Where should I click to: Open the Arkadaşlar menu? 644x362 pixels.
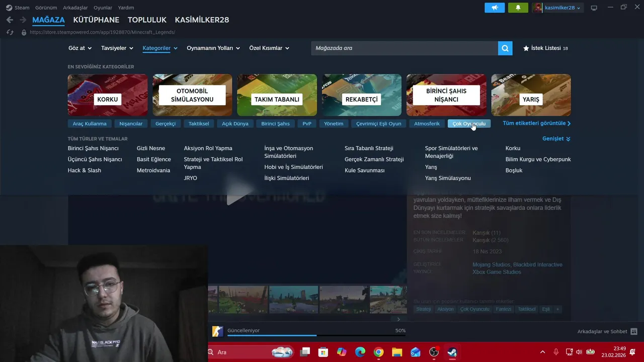point(75,8)
